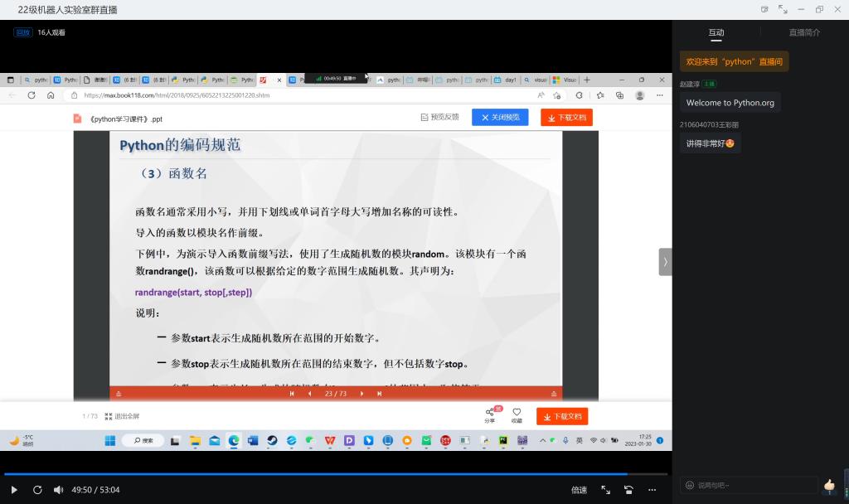This screenshot has width=849, height=504.
Task: Mute the player volume speaker icon
Action: pos(59,490)
